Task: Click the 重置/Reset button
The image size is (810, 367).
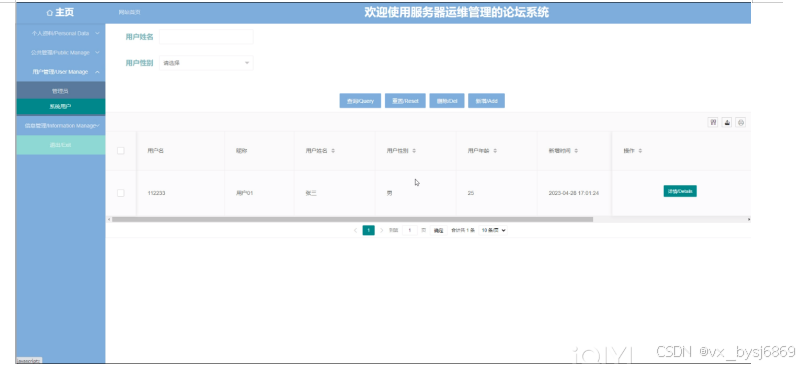Action: tap(405, 101)
